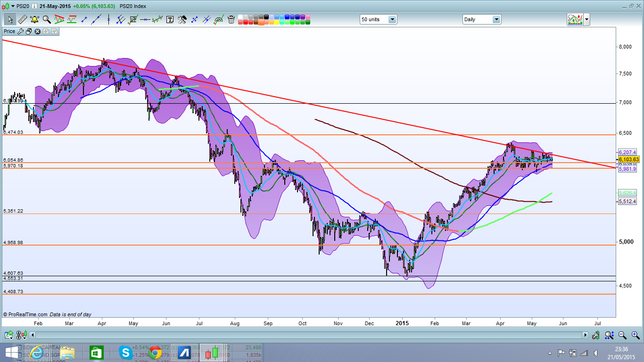Open Google Chrome from the taskbar

tap(155, 353)
